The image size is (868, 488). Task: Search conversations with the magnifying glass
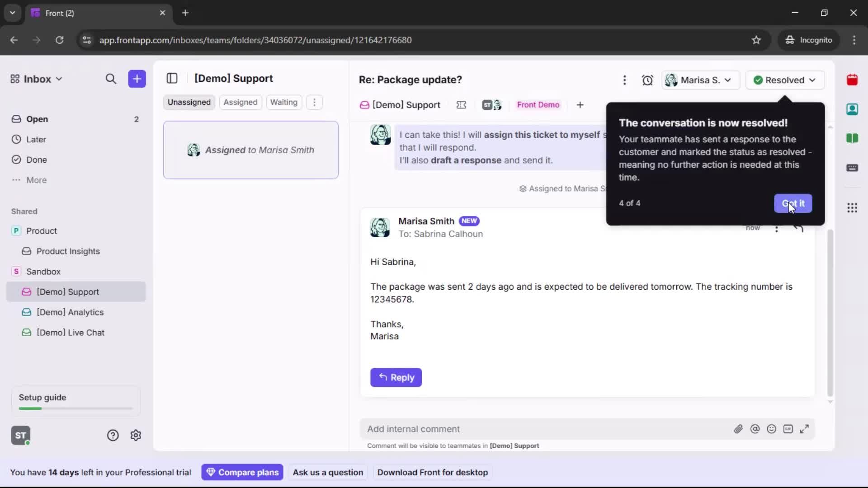pyautogui.click(x=111, y=79)
